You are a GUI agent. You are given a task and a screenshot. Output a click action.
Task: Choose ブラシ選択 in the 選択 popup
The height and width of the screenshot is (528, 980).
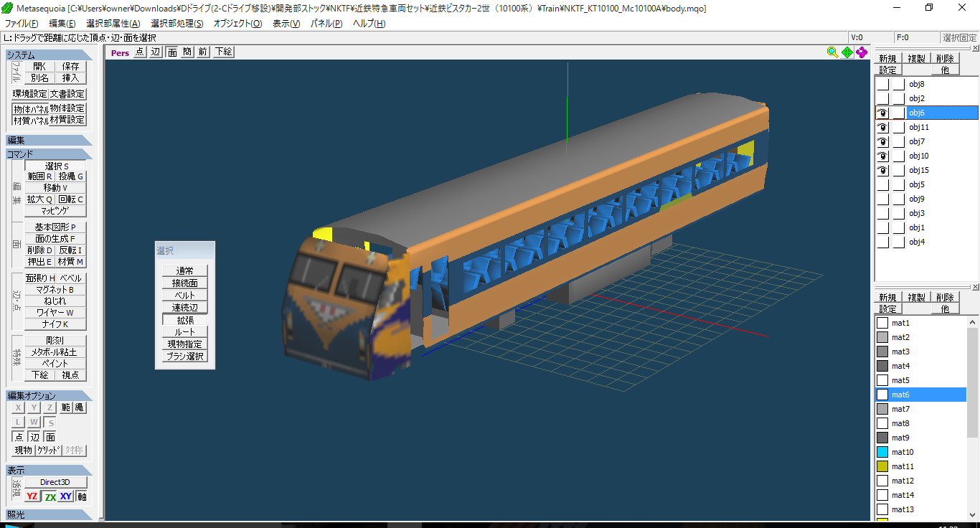coord(185,357)
